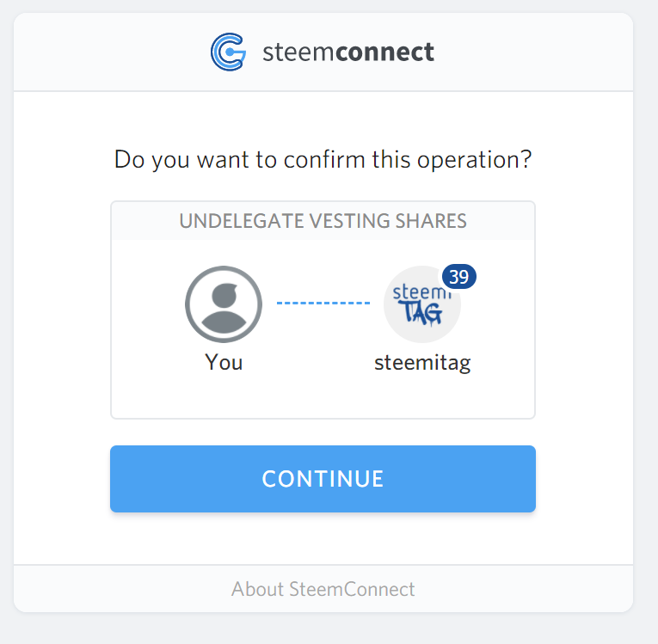This screenshot has width=658, height=644.
Task: Click the steemitag username label
Action: 422,362
